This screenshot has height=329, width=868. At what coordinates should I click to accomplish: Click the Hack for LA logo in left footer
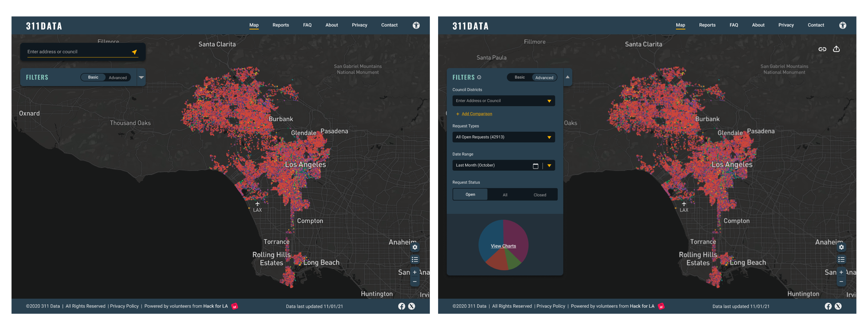click(235, 306)
